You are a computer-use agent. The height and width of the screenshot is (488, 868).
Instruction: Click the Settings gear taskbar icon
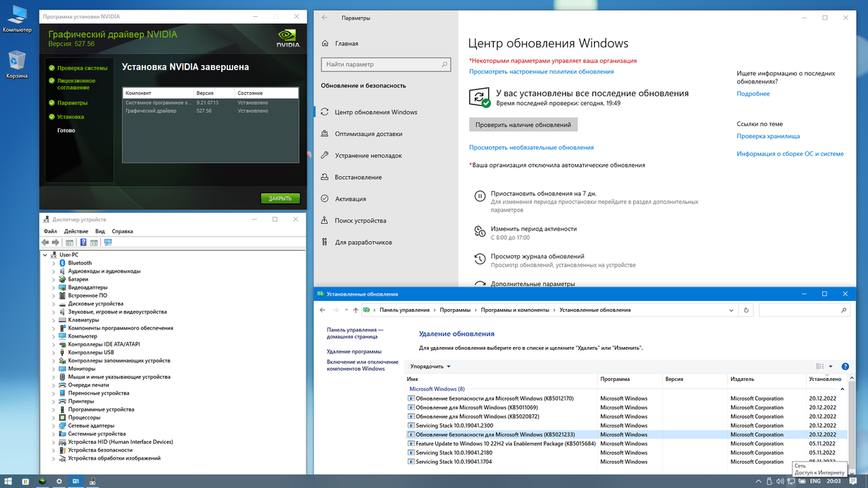point(59,481)
